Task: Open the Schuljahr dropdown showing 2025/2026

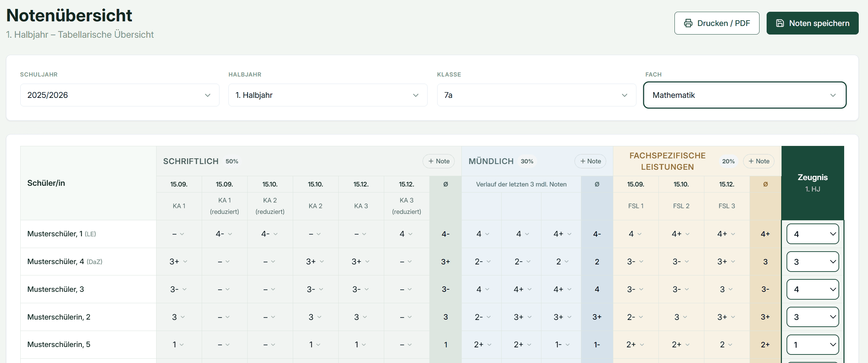Action: [x=120, y=95]
